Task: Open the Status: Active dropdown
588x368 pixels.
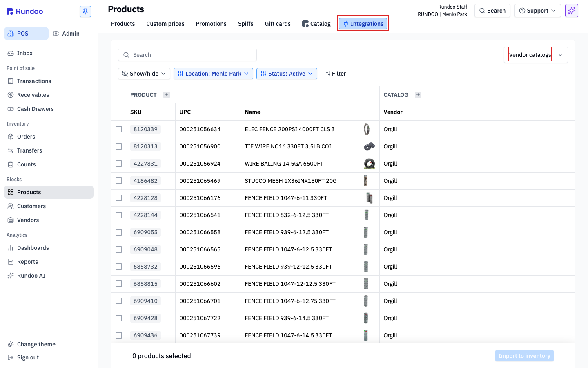Action: click(x=287, y=74)
